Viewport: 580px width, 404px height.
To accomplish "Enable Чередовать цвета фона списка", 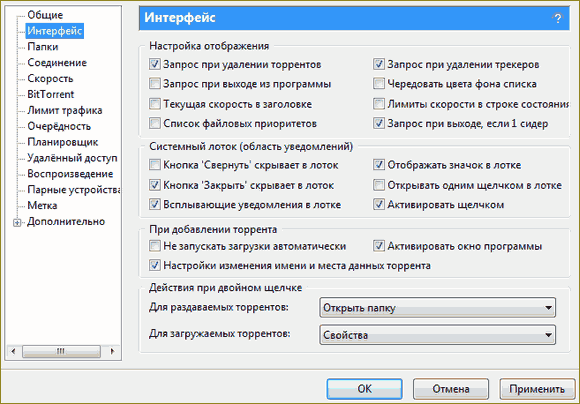I will (378, 84).
